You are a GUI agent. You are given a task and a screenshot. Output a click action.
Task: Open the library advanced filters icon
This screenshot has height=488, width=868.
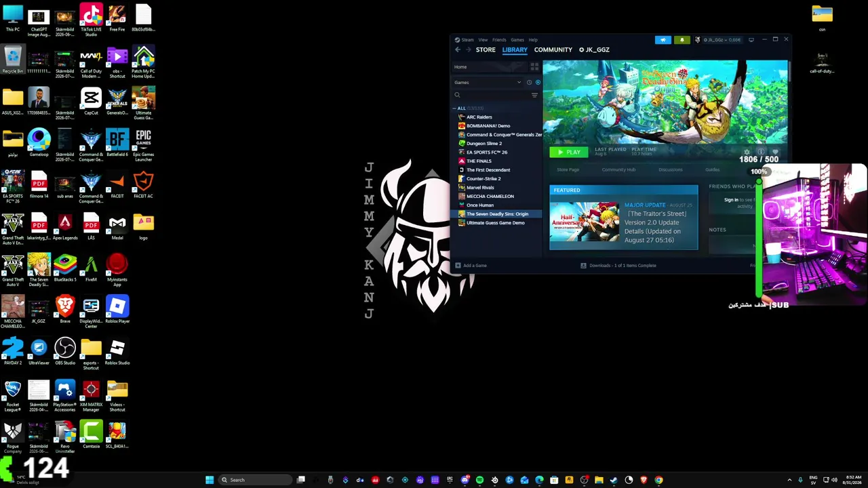(x=534, y=95)
